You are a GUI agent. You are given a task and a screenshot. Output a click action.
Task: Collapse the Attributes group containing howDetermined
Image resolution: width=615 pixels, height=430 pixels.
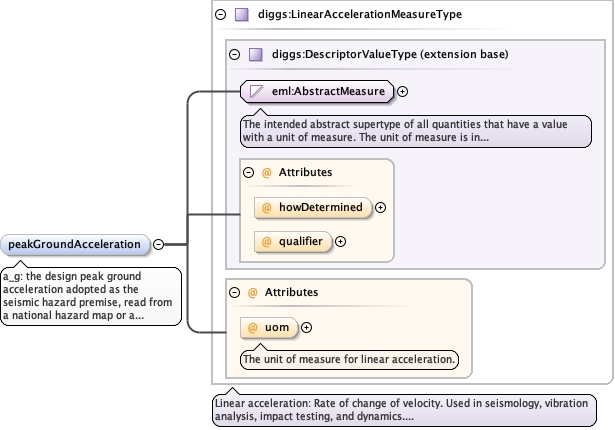click(x=249, y=172)
